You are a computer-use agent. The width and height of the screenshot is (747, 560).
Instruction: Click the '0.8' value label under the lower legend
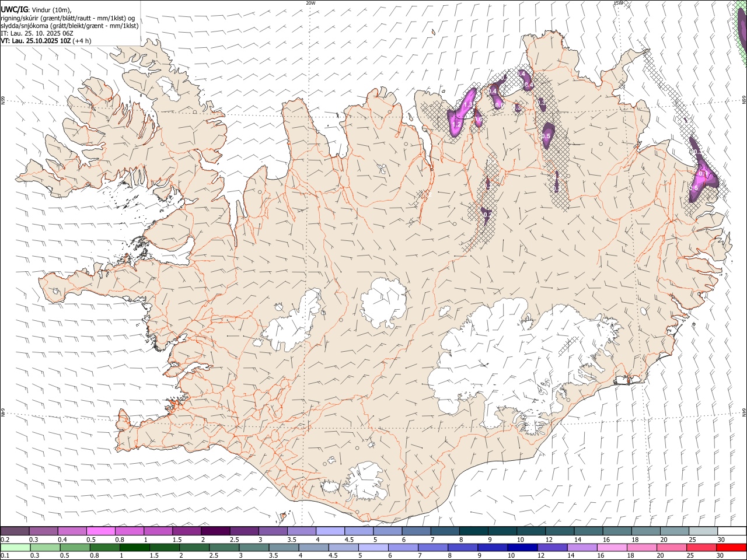(x=94, y=555)
